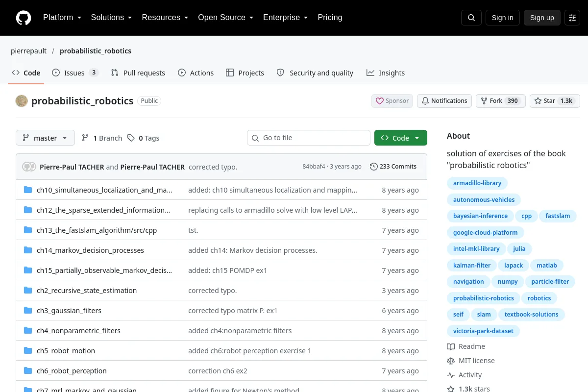Open appearance settings icon in header
The image size is (588, 392).
572,18
